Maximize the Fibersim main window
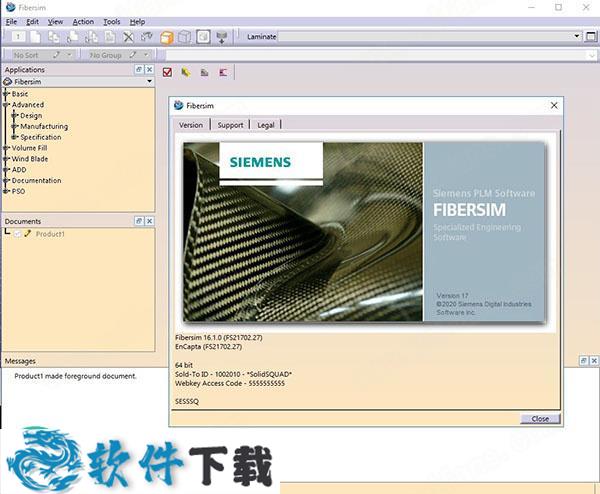This screenshot has height=494, width=600. click(558, 7)
